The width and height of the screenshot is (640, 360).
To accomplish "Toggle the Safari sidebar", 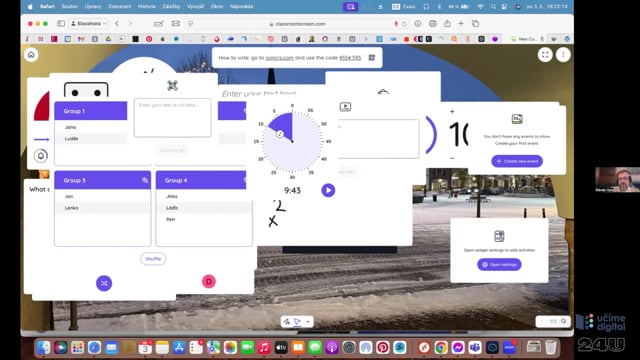I will click(x=61, y=24).
